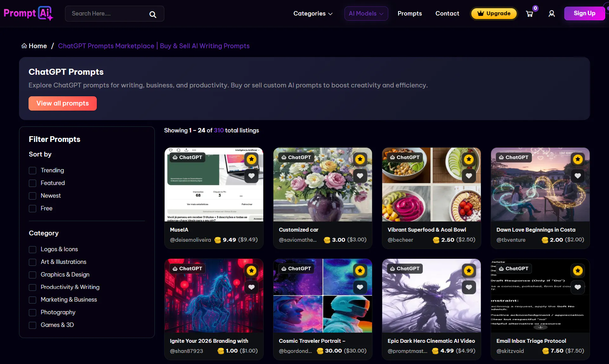Expand the Categories dropdown
The height and width of the screenshot is (364, 609).
(313, 14)
